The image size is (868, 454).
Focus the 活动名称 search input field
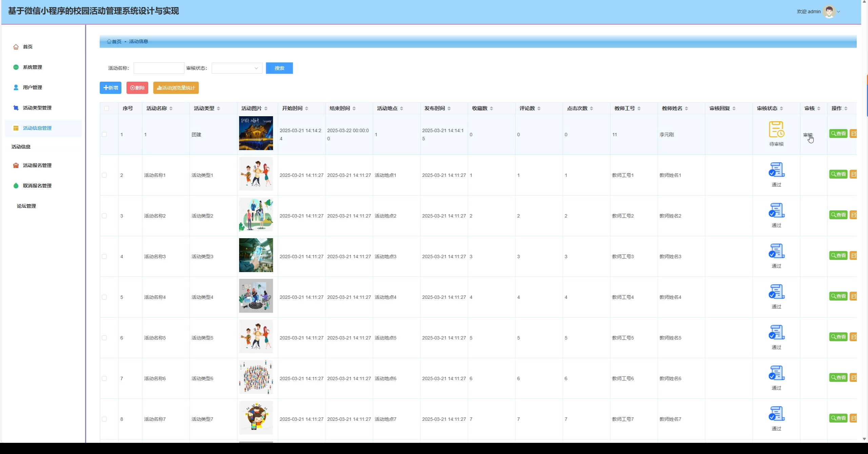[159, 68]
